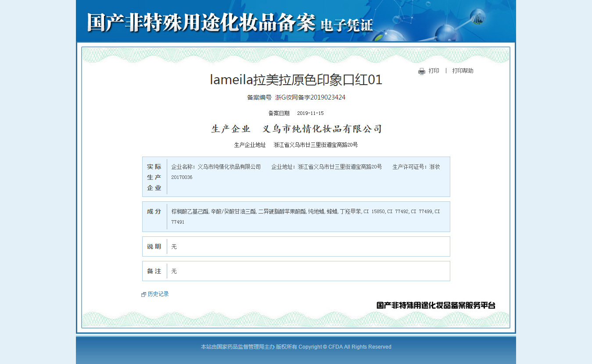Screen dimensions: 592x364
Task: Click the 无 value in the 说明 row
Action: [x=174, y=247]
